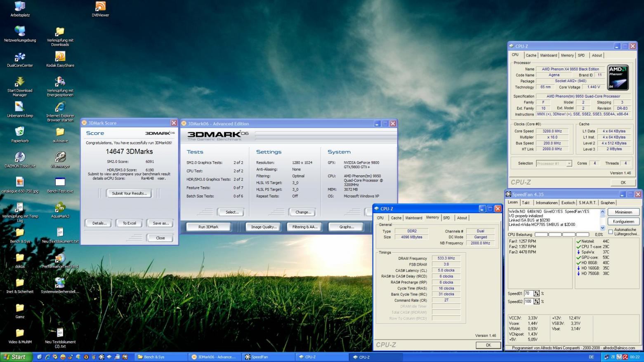This screenshot has height=362, width=644.
Task: Click OK in the top CPU-Z window
Action: [x=623, y=182]
